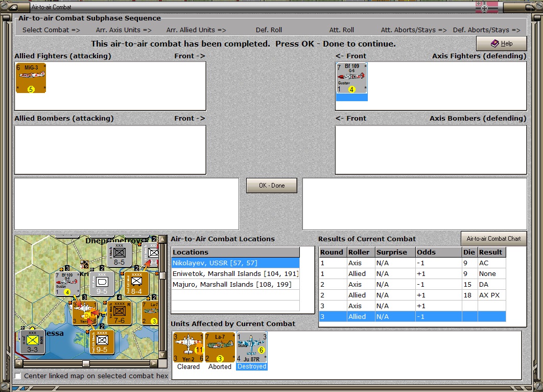
Task: Open the Air-to-air Combat Chart
Action: click(x=493, y=239)
